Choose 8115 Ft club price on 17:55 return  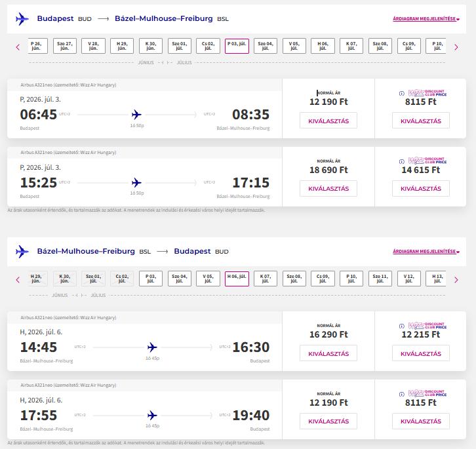420,421
